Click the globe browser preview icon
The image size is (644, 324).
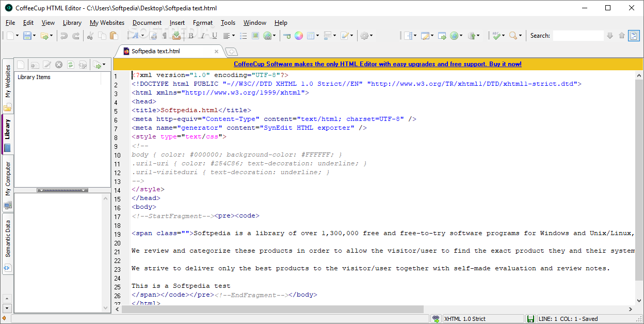[x=454, y=36]
